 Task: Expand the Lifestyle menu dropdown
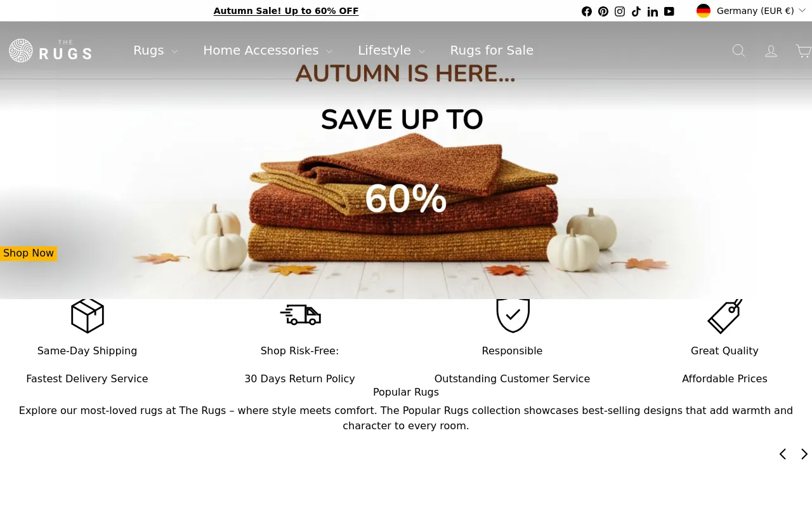click(x=391, y=50)
